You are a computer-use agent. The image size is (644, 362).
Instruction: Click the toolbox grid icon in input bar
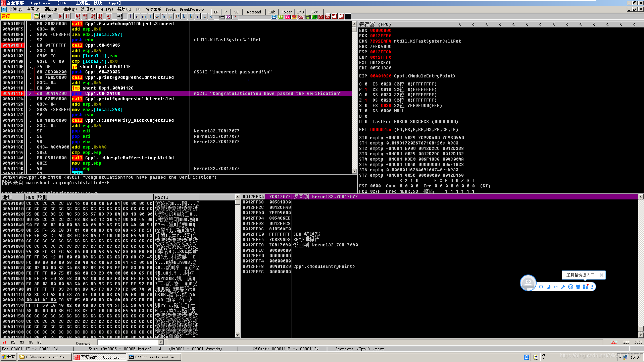pos(585,287)
